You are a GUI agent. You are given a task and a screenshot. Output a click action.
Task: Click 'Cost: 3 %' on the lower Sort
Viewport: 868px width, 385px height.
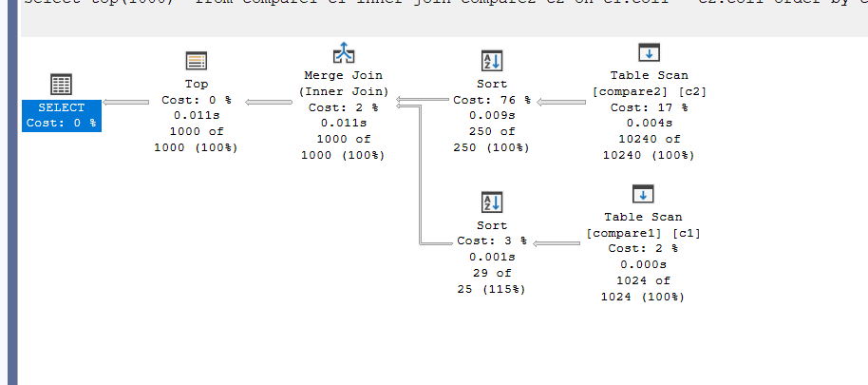(492, 241)
